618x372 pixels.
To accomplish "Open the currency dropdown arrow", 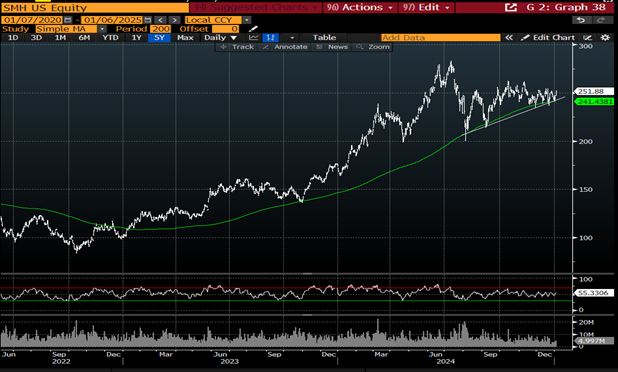I will pos(247,20).
